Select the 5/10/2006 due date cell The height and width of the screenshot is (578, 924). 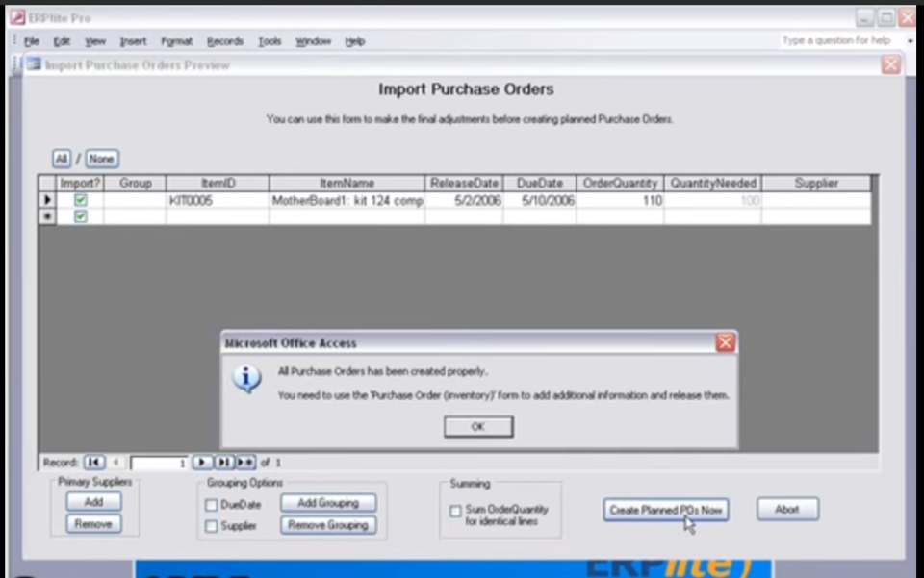point(540,201)
